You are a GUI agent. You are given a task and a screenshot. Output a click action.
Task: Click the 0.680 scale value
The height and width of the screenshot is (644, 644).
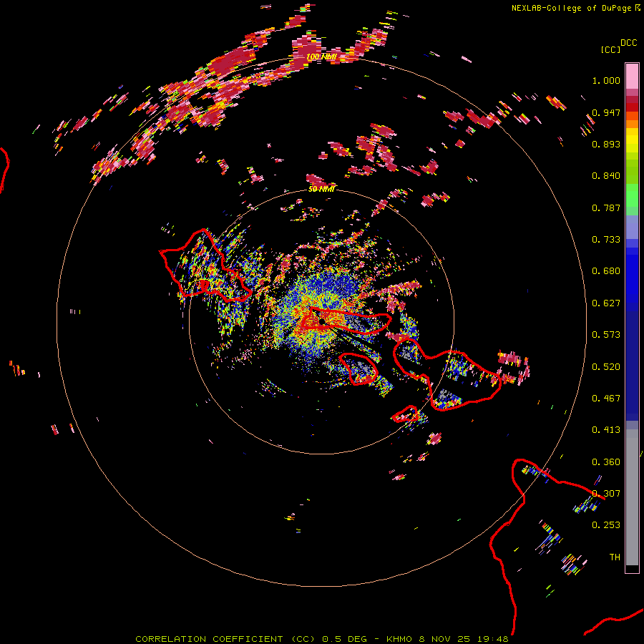coord(606,271)
